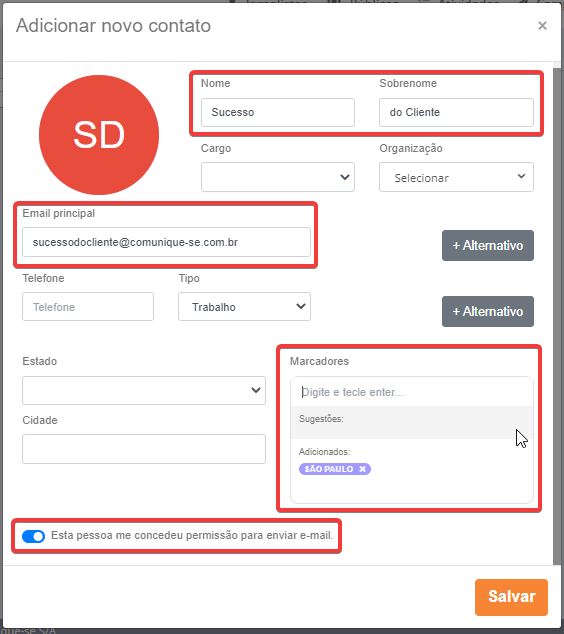Toggle email permission switch

coord(34,536)
